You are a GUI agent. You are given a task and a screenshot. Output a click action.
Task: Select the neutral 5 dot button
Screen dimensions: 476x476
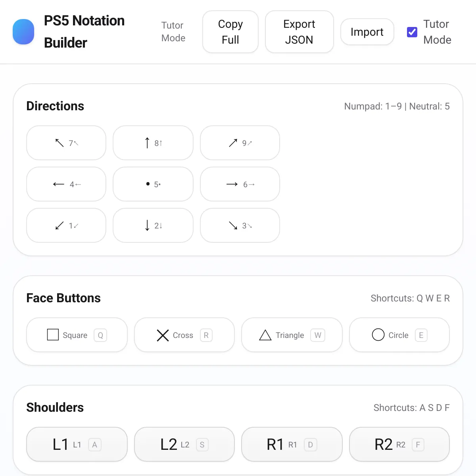(x=153, y=184)
